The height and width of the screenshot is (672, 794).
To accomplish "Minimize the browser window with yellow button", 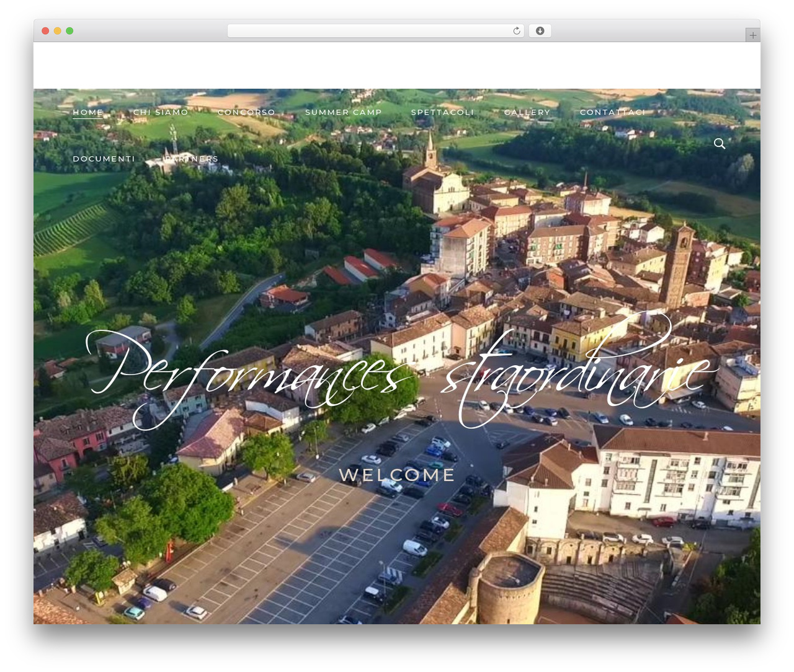I will point(57,31).
